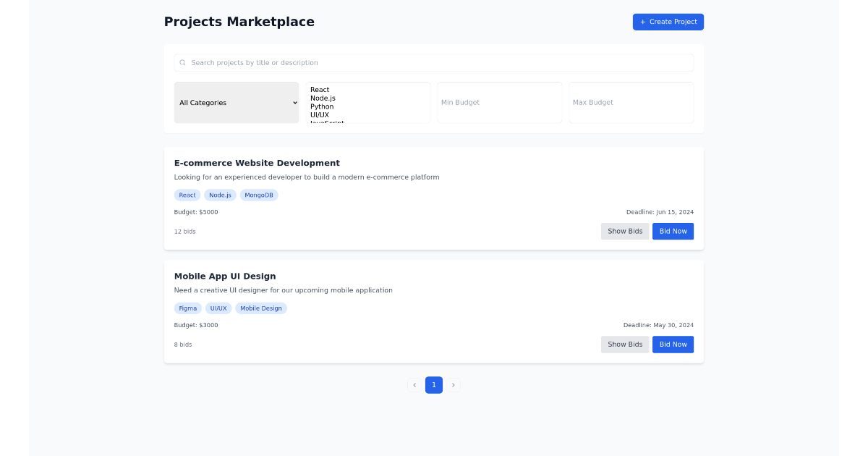Select the MongoDB tag

259,195
